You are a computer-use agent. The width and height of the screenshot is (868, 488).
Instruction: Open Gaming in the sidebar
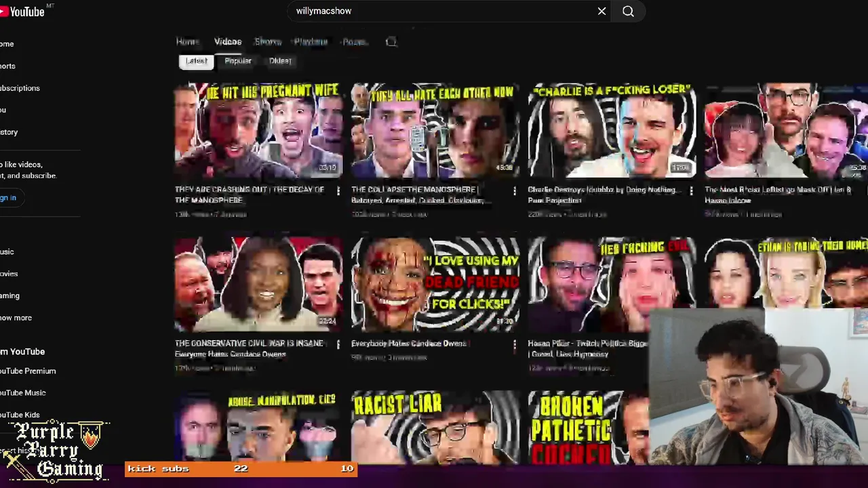coord(9,296)
